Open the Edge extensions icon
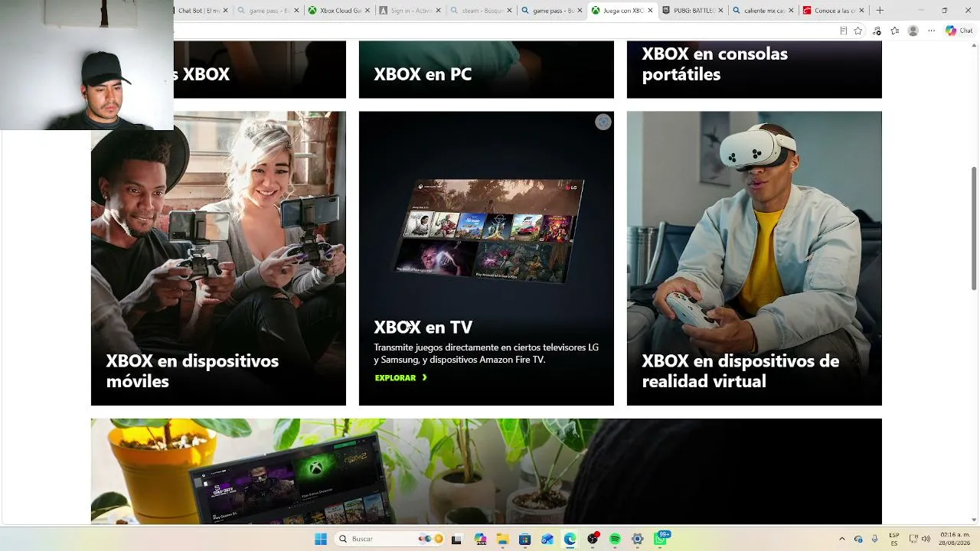The height and width of the screenshot is (551, 980). pyautogui.click(x=877, y=31)
